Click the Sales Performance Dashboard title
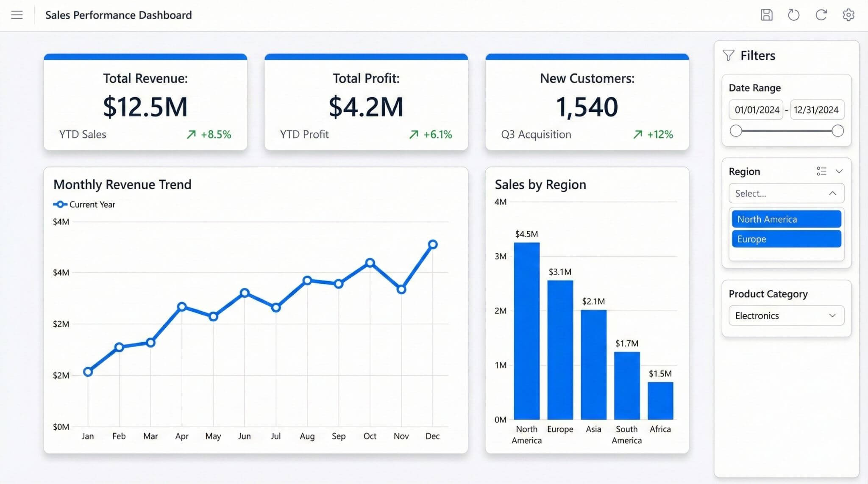The height and width of the screenshot is (484, 868). click(119, 15)
